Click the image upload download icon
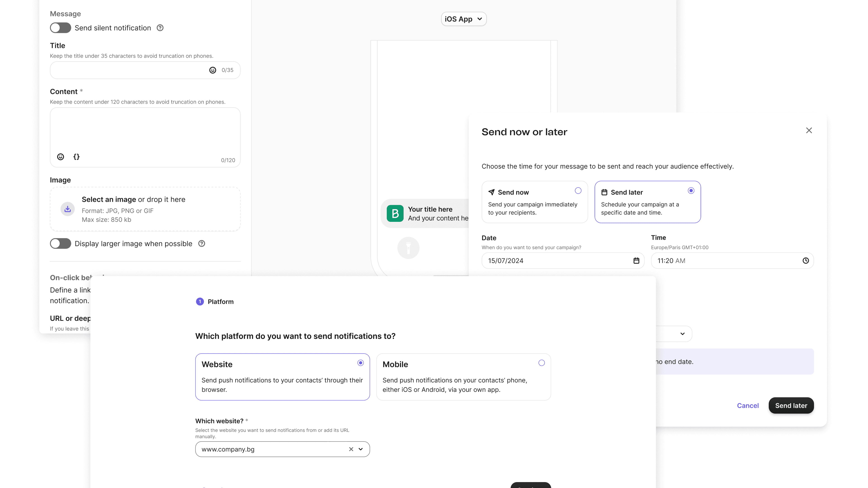Screen dimensions: 868x488 tap(68, 209)
